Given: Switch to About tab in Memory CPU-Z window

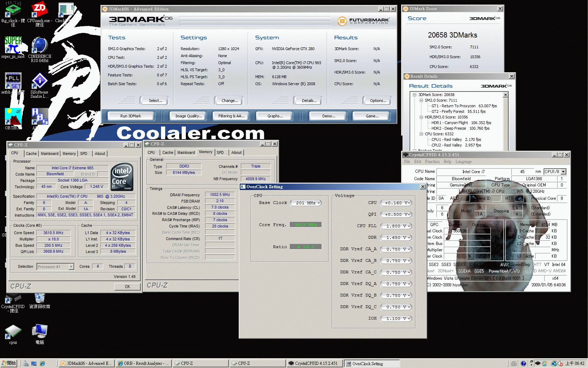Looking at the screenshot, I should click(237, 152).
